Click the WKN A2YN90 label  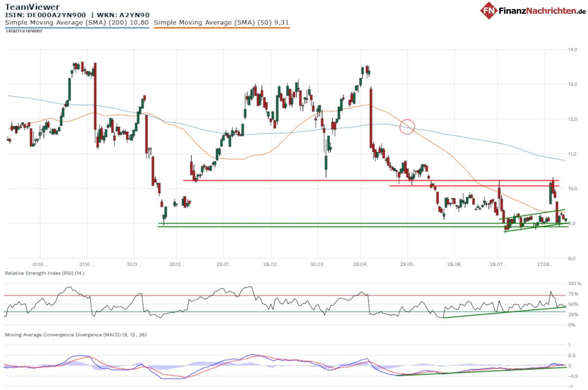[x=124, y=15]
